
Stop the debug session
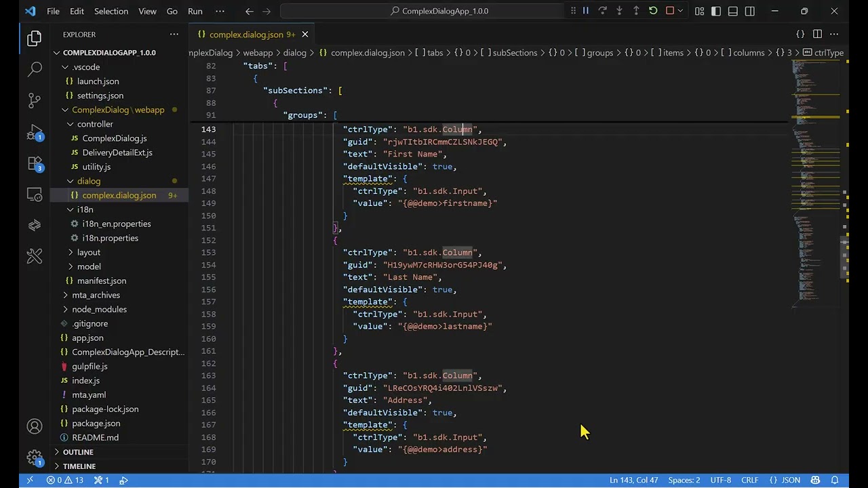pos(670,11)
